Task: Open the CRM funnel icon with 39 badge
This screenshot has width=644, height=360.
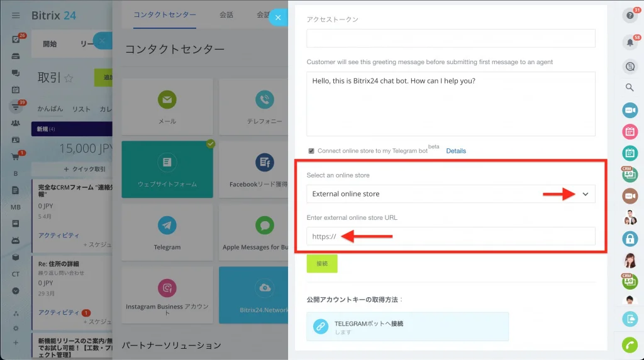Action: pyautogui.click(x=16, y=107)
